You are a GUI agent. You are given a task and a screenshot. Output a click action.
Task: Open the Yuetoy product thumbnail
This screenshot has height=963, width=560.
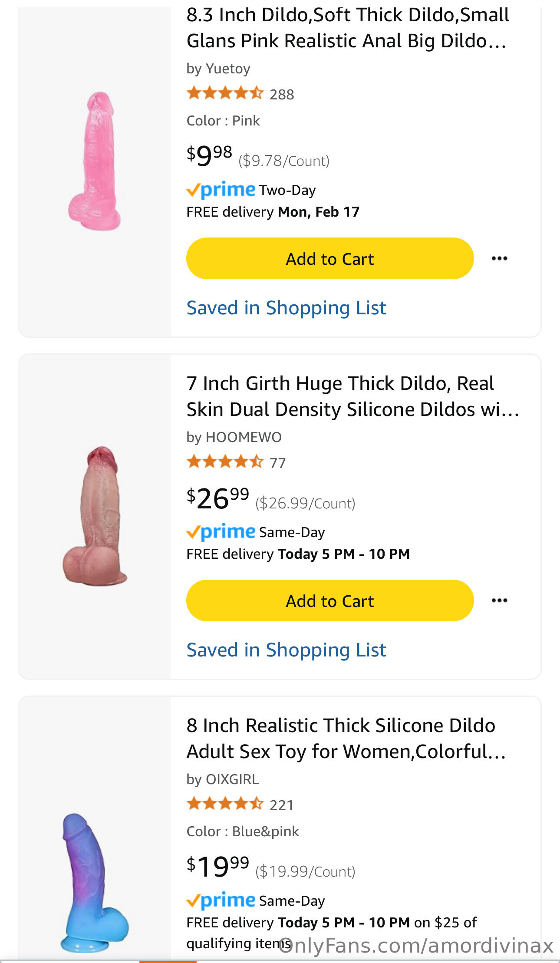95,161
